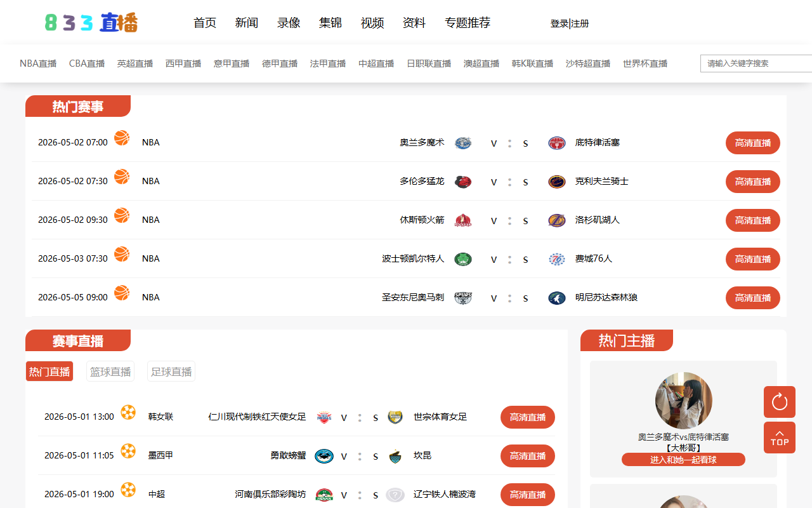Click 高清直播 for 多伦多猛龙 vs 克利夫兰骑士
This screenshot has height=508, width=812.
tap(753, 182)
